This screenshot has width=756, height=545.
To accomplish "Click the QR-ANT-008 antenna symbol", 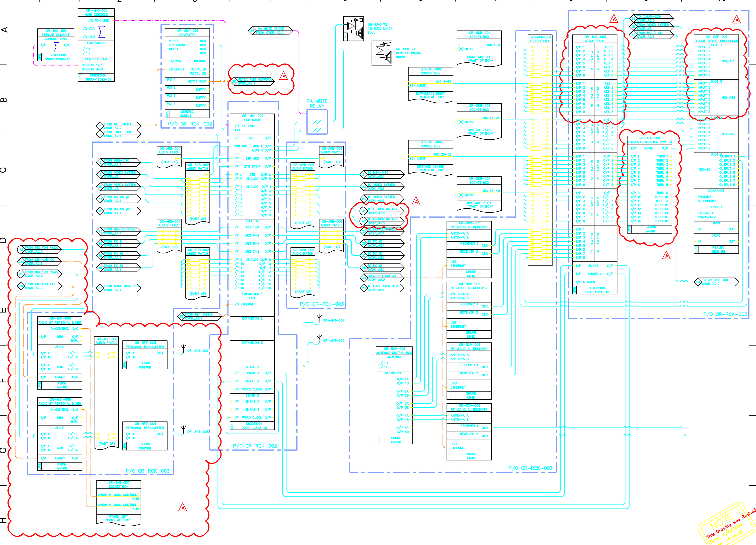I will coord(183,430).
